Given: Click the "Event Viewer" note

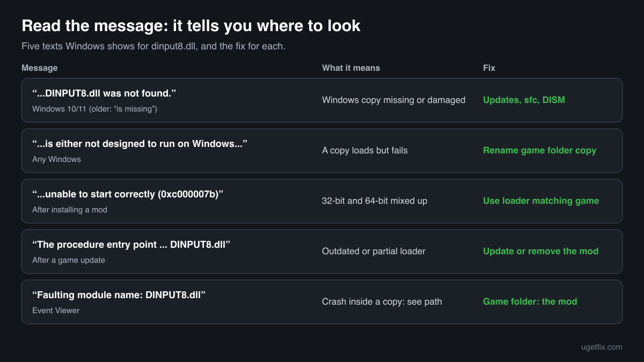Looking at the screenshot, I should tap(56, 311).
